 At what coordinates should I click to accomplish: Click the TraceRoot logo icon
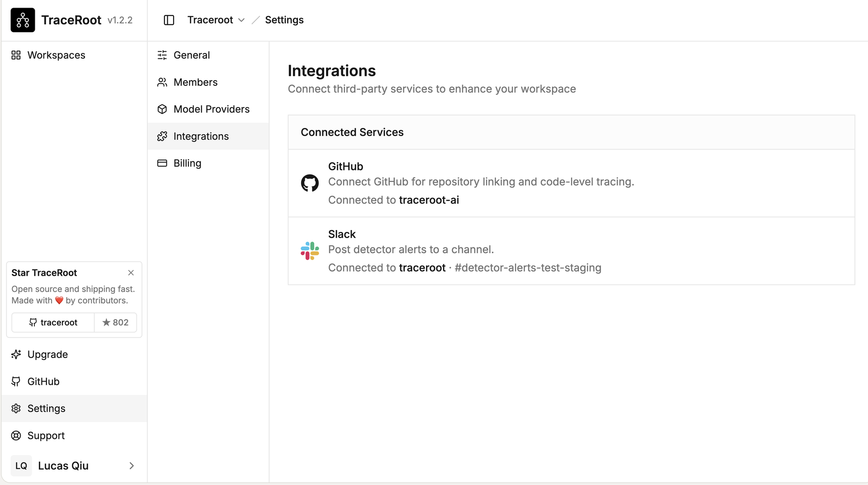click(x=23, y=20)
